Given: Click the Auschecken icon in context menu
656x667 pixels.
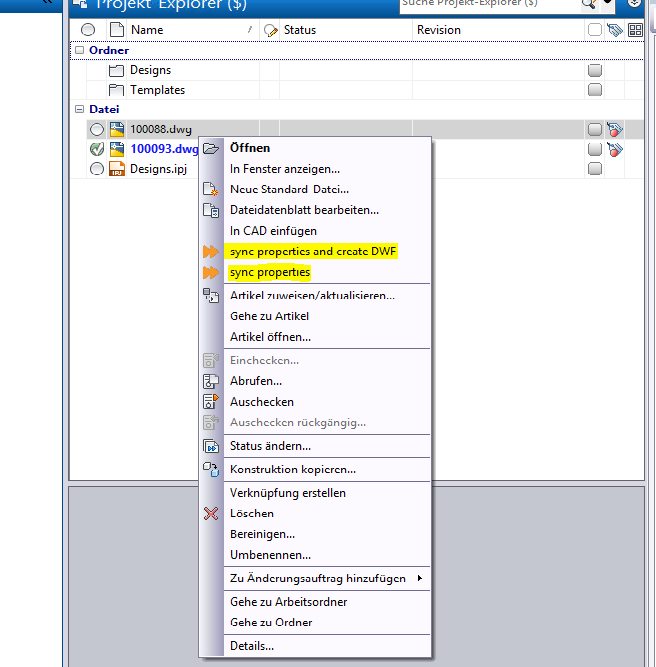Looking at the screenshot, I should 211,402.
